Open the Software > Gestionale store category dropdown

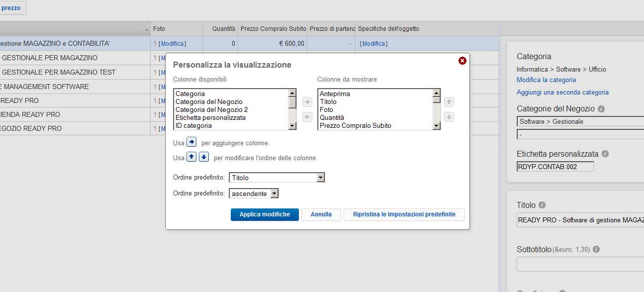580,121
